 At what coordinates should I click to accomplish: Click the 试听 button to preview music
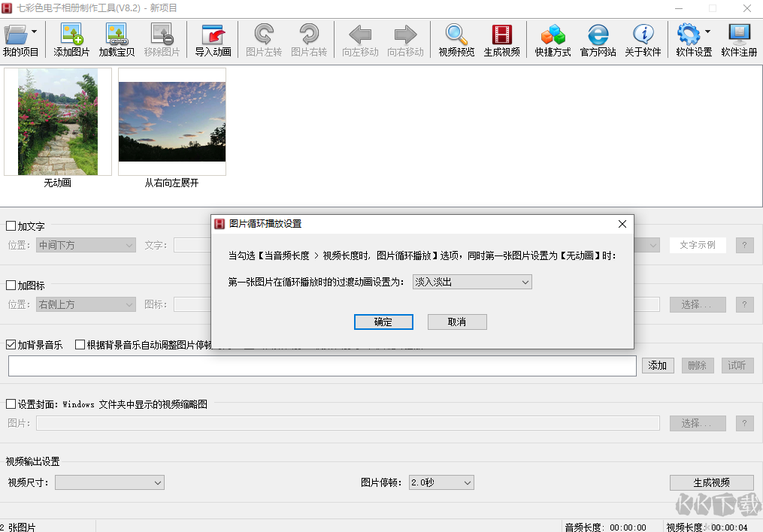(x=736, y=365)
